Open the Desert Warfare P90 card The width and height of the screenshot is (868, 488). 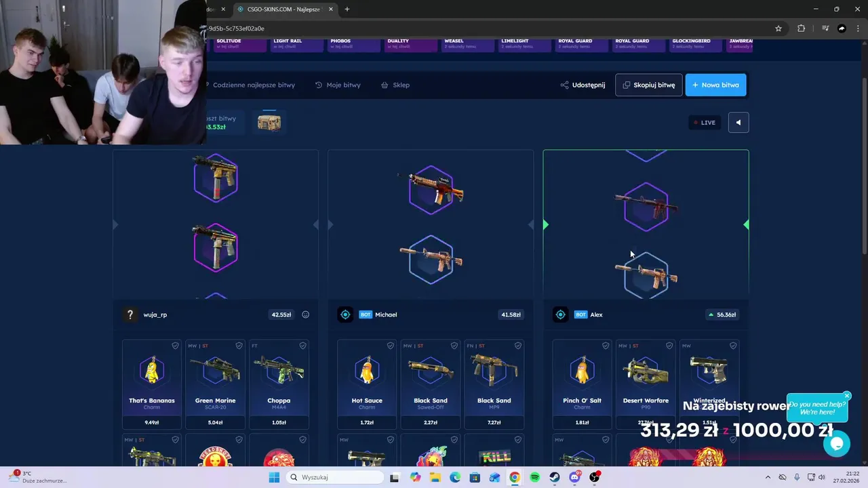click(x=646, y=384)
